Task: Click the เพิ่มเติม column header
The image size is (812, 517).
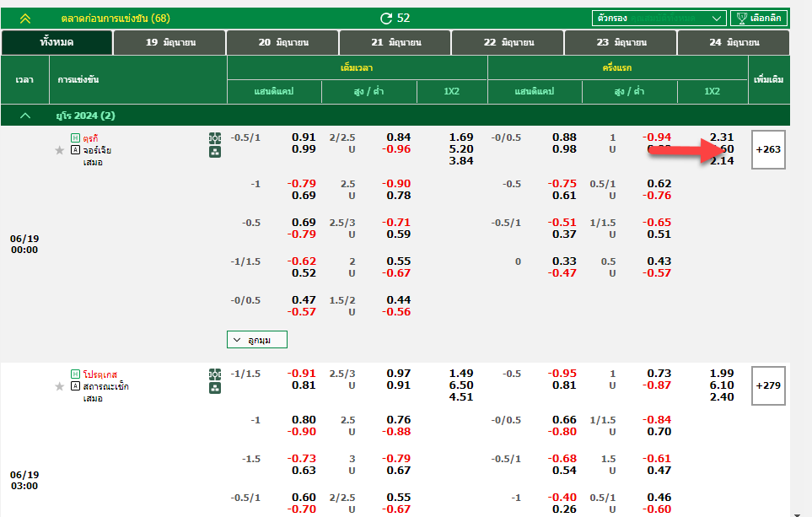Action: click(768, 80)
